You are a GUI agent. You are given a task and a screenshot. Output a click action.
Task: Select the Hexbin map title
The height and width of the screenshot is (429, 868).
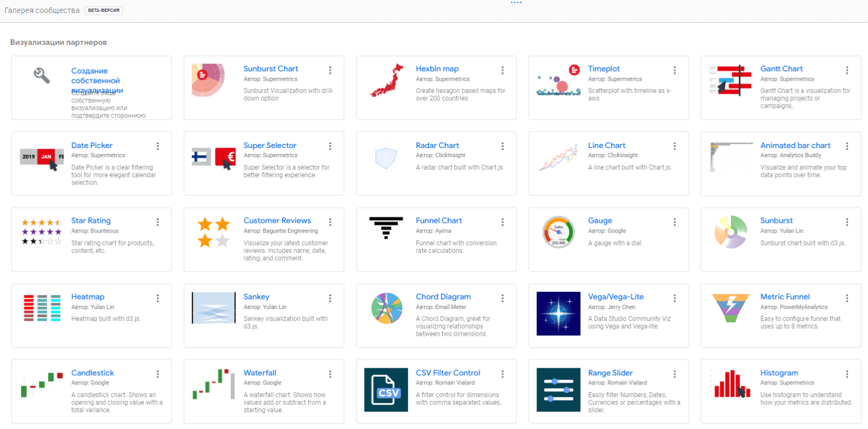[x=437, y=69]
